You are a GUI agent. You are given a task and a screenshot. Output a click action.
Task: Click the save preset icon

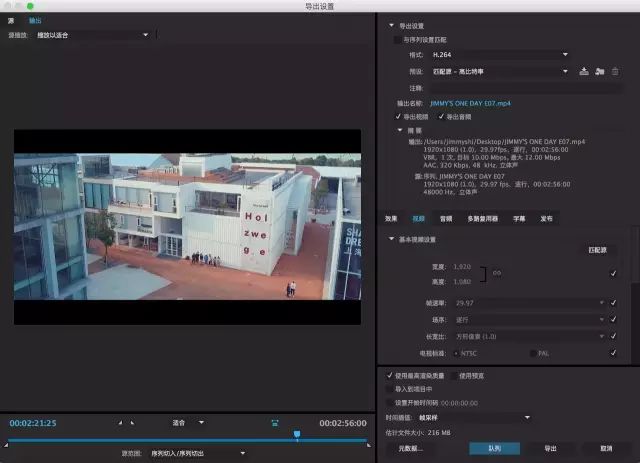[x=584, y=71]
